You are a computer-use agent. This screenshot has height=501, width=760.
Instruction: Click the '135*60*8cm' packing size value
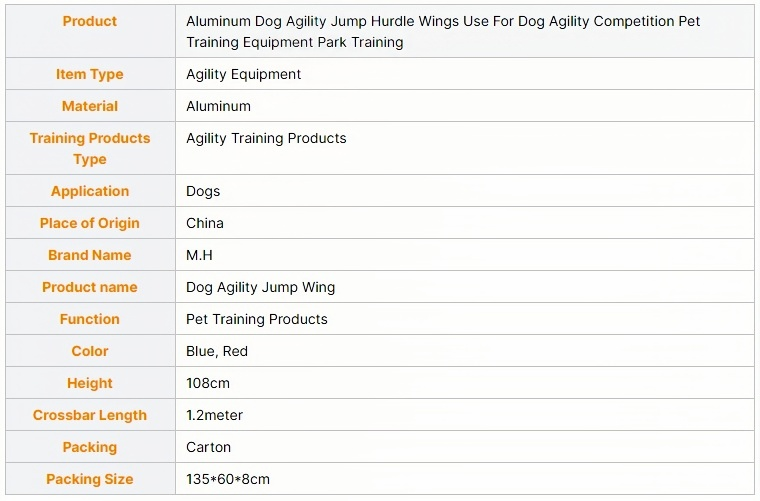[x=228, y=479]
